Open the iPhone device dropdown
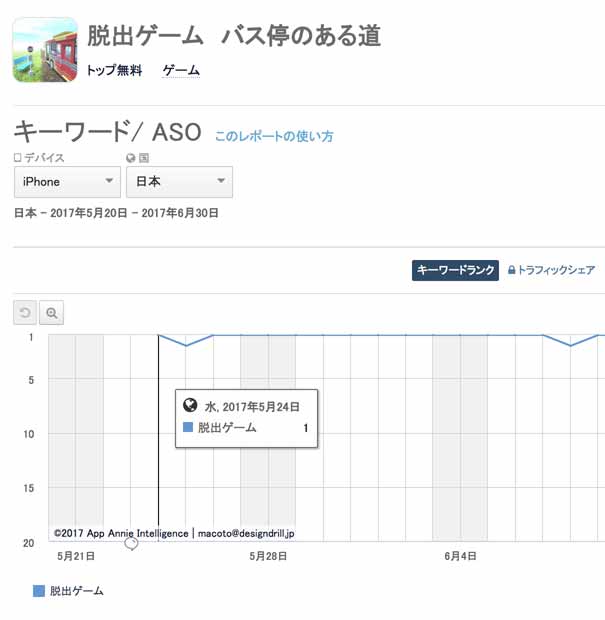 point(67,182)
